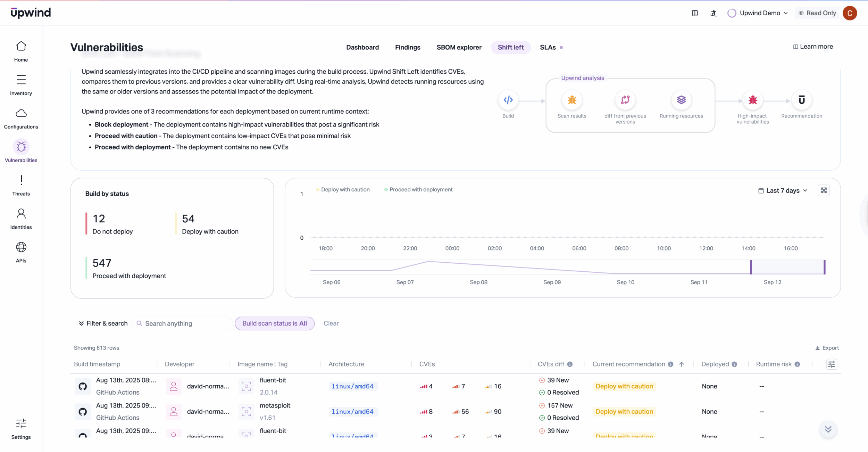Viewport: 868px width, 452px height.
Task: Switch to the SBOM explorer tab
Action: tap(459, 47)
